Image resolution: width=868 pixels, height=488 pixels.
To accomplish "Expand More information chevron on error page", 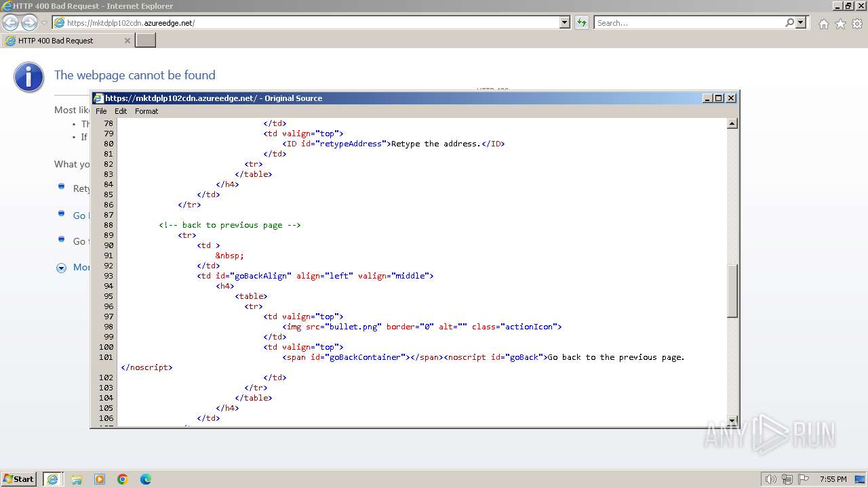I will tap(61, 268).
